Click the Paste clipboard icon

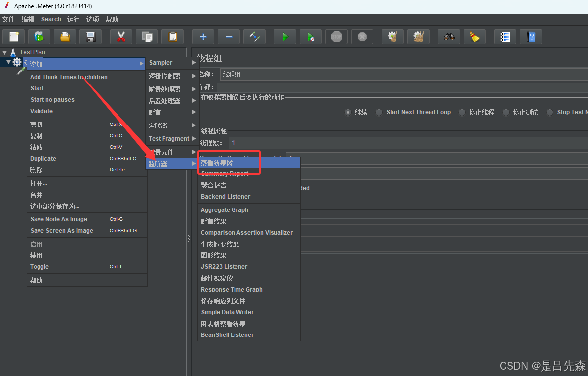point(172,37)
